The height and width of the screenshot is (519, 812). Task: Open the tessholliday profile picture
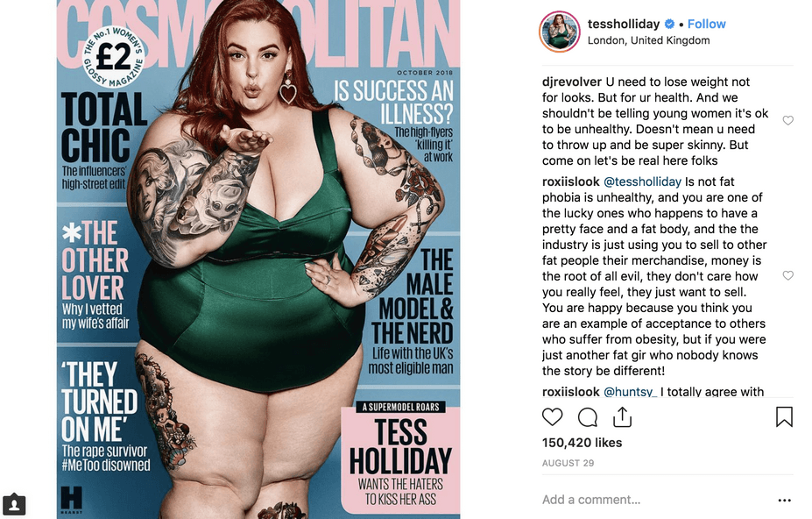(x=559, y=32)
